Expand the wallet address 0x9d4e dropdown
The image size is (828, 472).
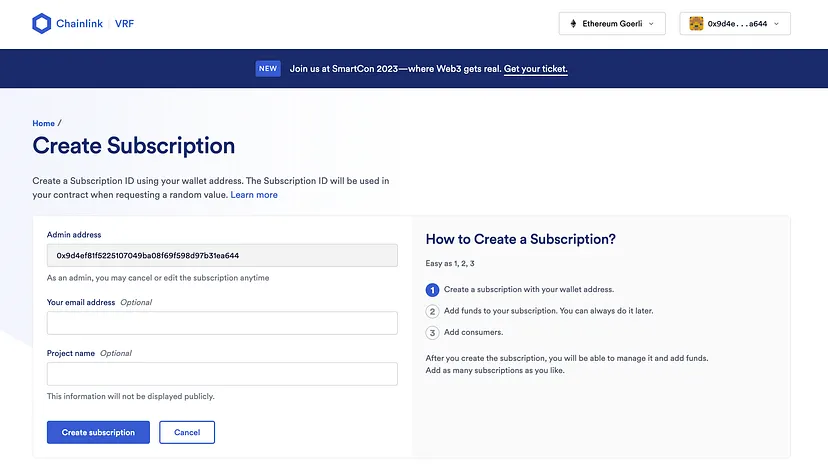(x=735, y=24)
